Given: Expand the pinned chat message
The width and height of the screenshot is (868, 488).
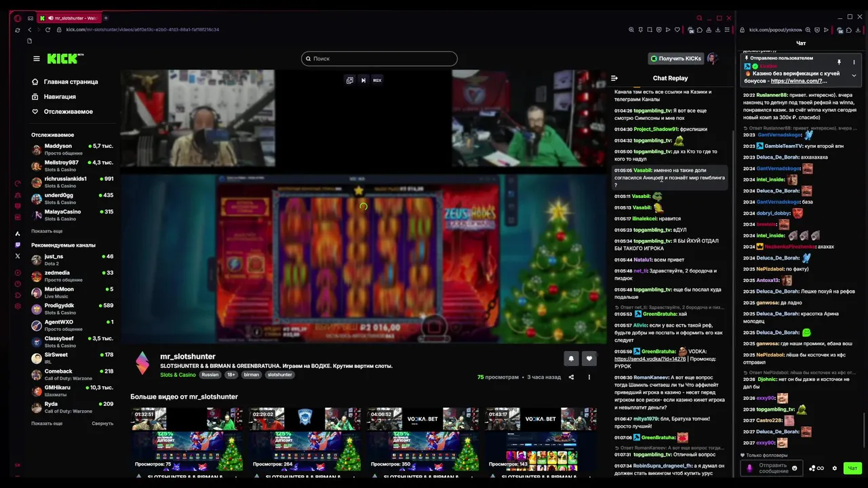Looking at the screenshot, I should coord(854,75).
